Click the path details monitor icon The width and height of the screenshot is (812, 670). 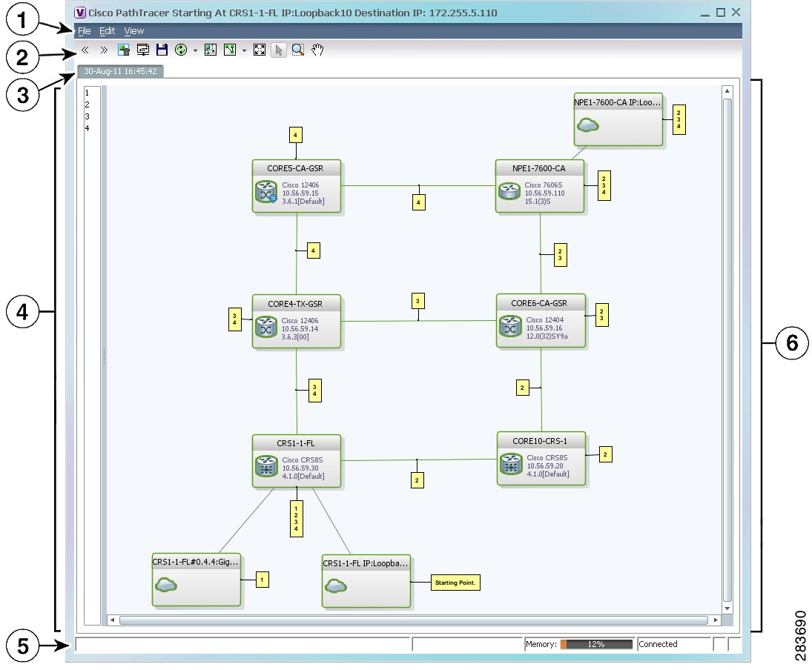pos(143,50)
